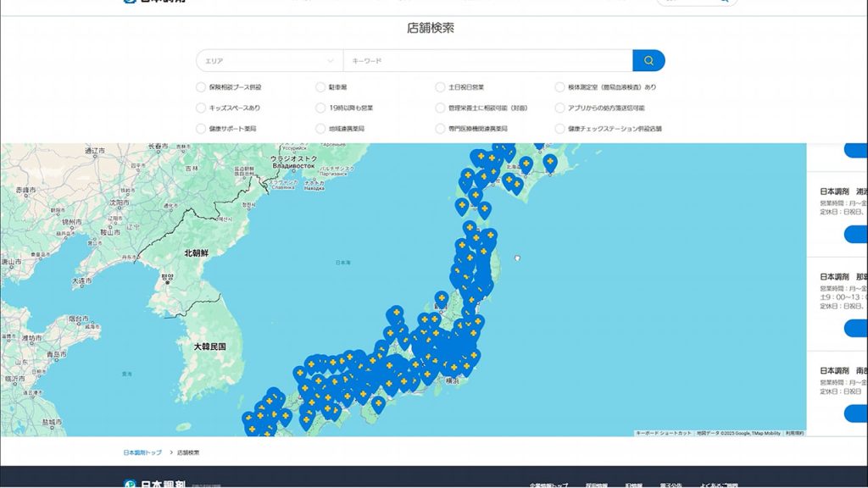Click the header search magnifier icon

click(724, 1)
